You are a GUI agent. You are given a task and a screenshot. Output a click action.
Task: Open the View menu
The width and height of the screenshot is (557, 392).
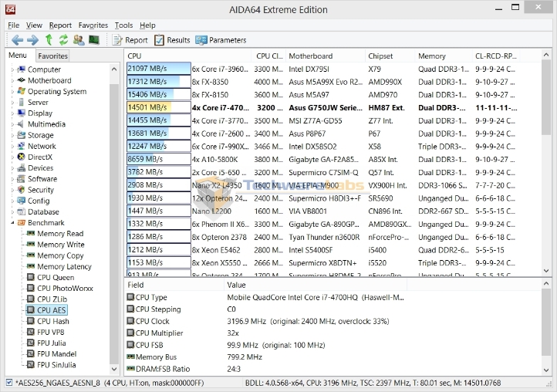coord(34,25)
